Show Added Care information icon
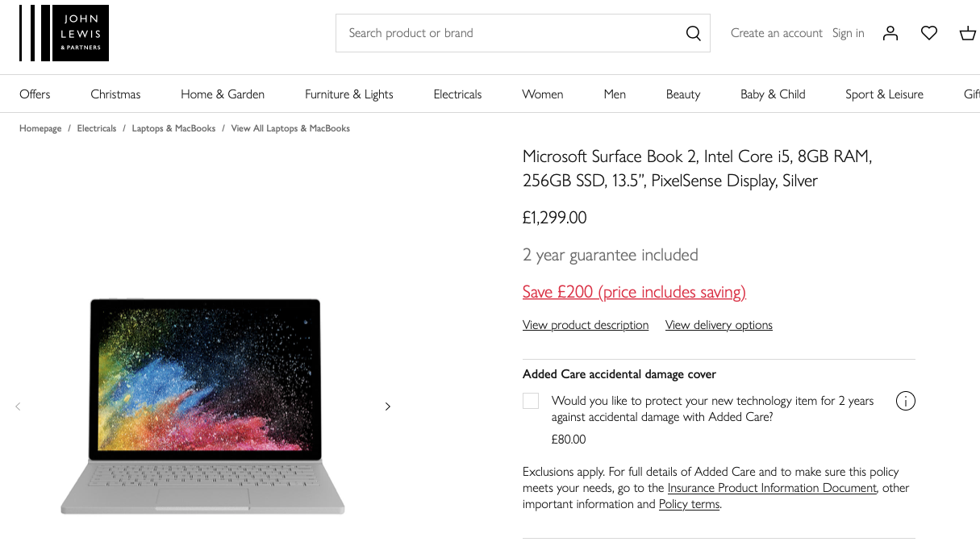Screen dimensions: 980x546 906,401
